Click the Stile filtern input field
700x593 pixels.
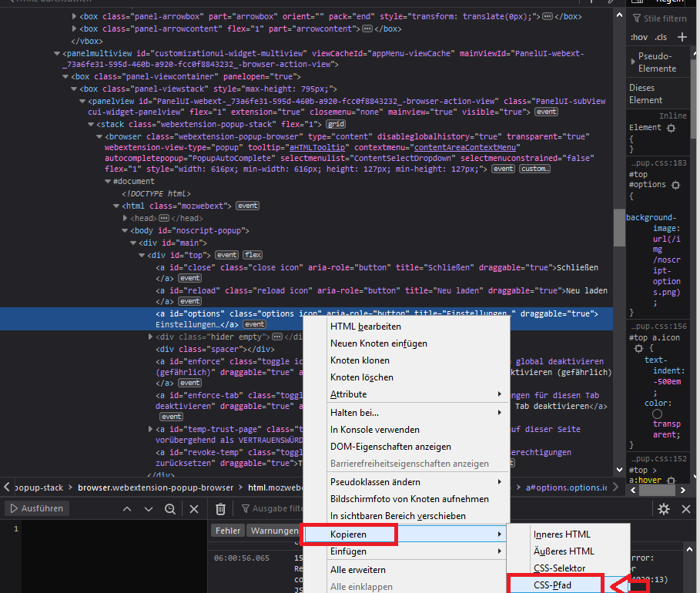point(664,18)
